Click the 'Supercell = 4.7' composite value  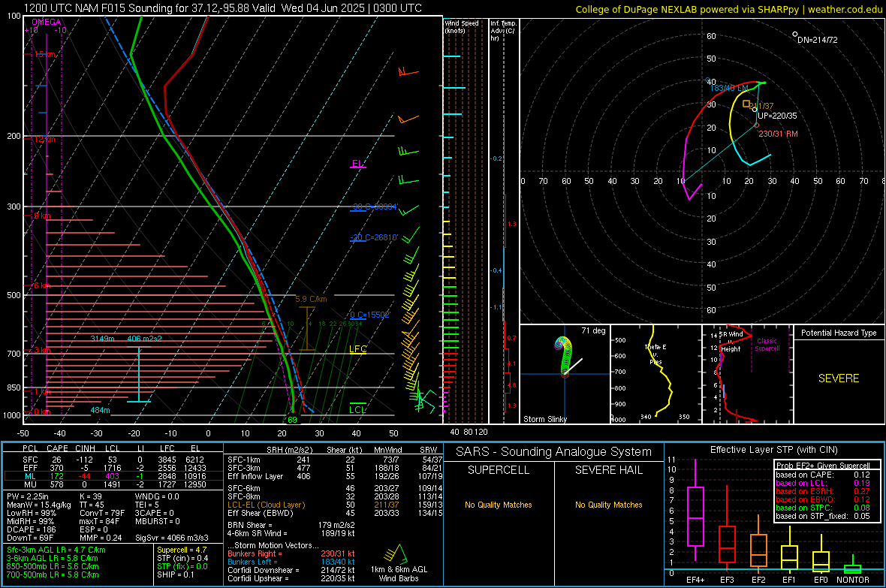click(182, 550)
